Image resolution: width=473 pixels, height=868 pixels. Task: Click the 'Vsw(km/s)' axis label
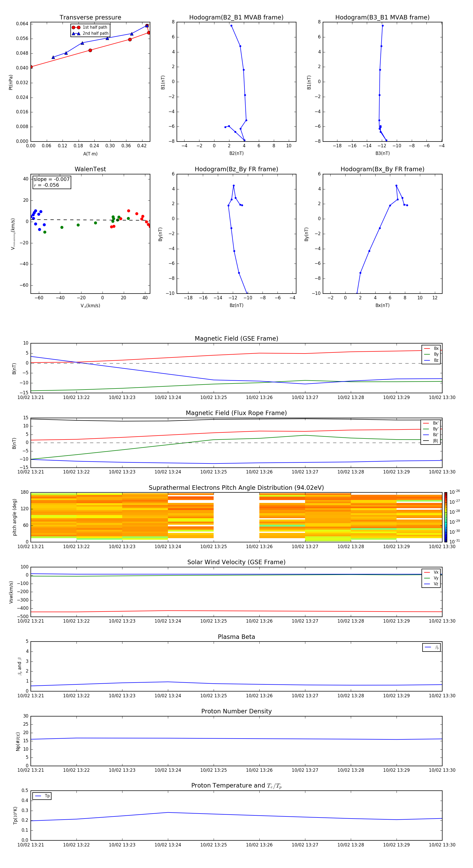tap(11, 592)
